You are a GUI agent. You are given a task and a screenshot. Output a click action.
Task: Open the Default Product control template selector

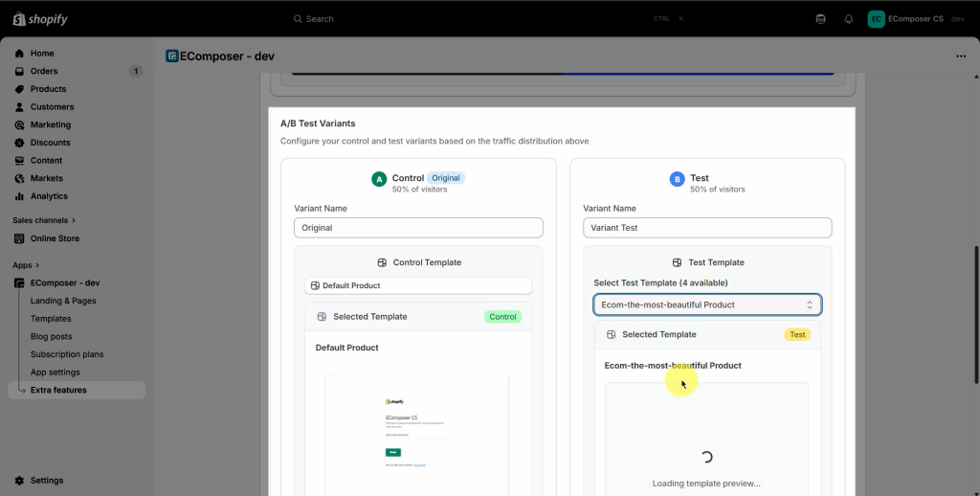pyautogui.click(x=418, y=285)
